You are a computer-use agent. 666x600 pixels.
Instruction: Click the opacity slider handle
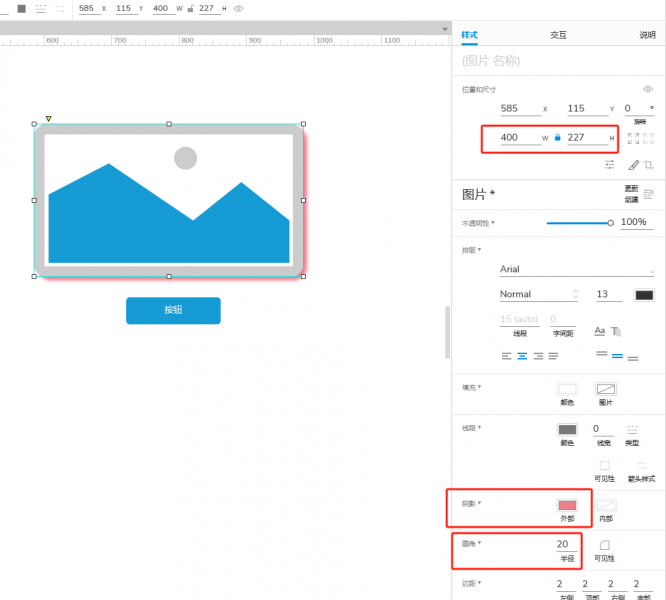pos(610,223)
